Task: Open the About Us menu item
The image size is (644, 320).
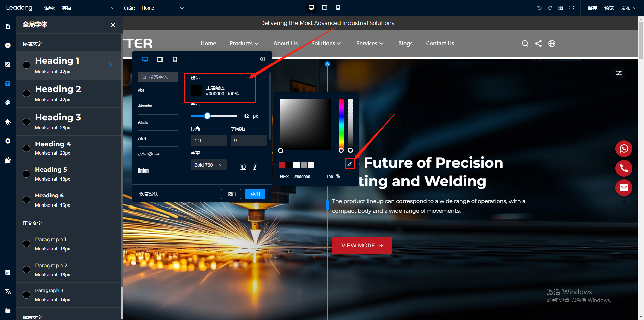Action: point(285,44)
